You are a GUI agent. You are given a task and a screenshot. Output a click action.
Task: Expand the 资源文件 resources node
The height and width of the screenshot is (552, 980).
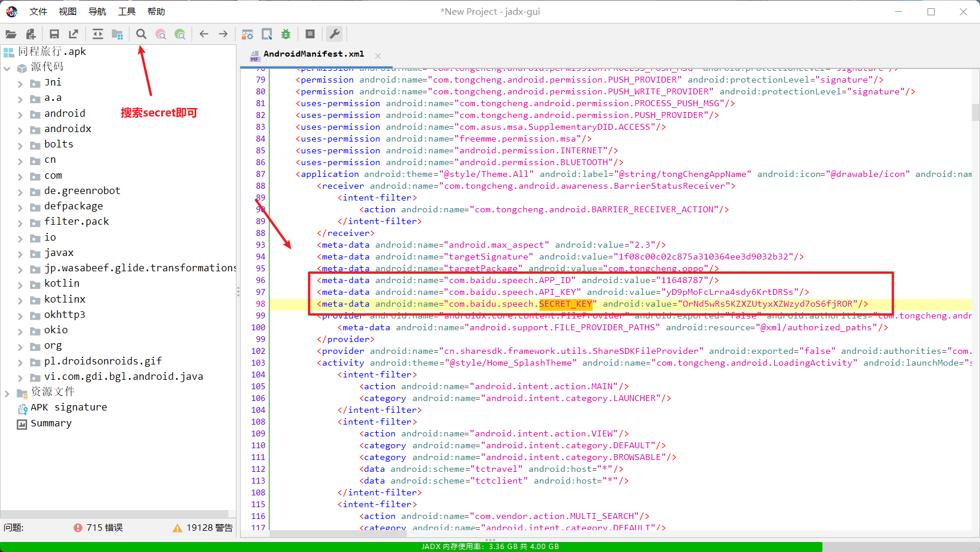7,393
